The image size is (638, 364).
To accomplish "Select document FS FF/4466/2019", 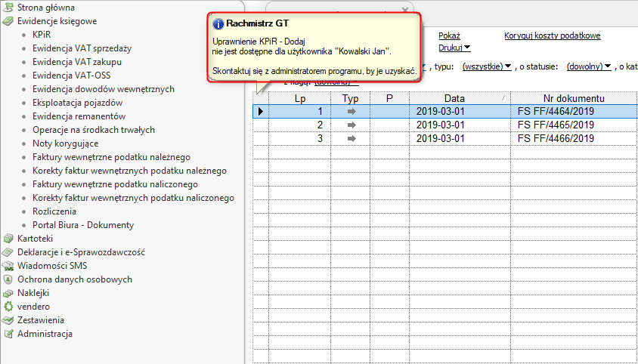I will [x=556, y=139].
